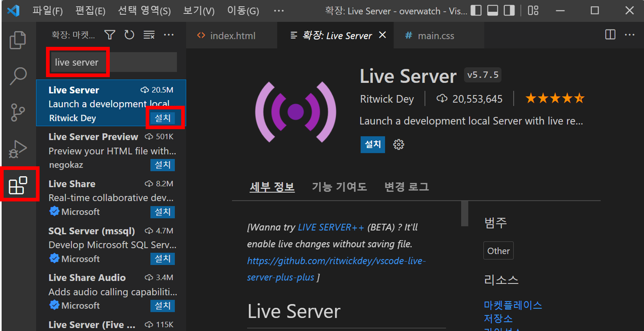The height and width of the screenshot is (331, 644).
Task: Click SQL Server Microsoft verified badge
Action: (54, 258)
